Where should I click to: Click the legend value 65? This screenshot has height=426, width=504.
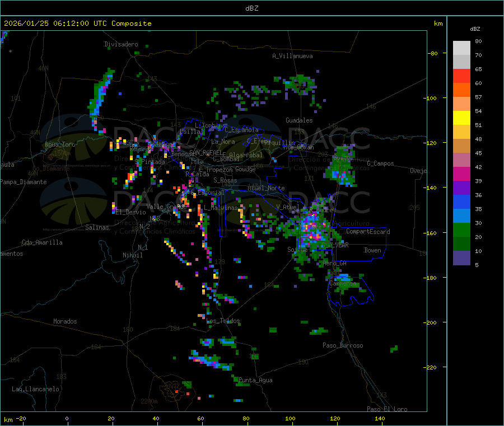coord(478,69)
